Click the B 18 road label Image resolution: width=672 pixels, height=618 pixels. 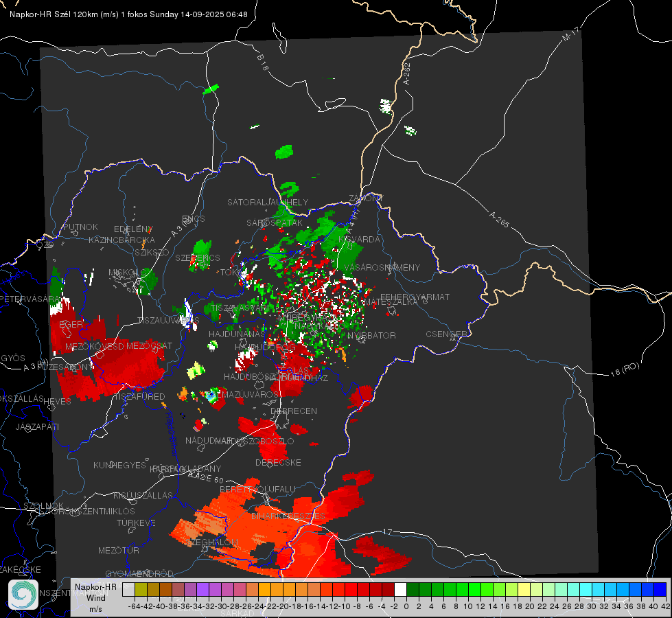262,62
